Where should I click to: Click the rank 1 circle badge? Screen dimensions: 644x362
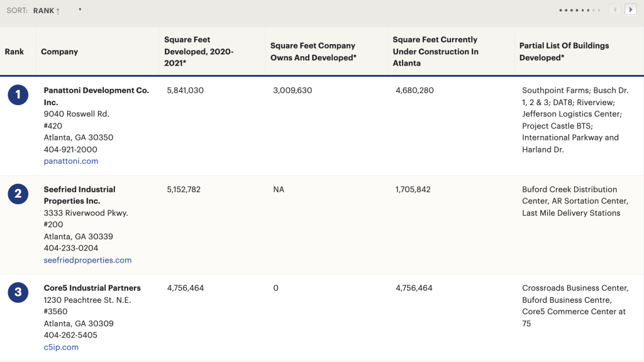pyautogui.click(x=18, y=95)
